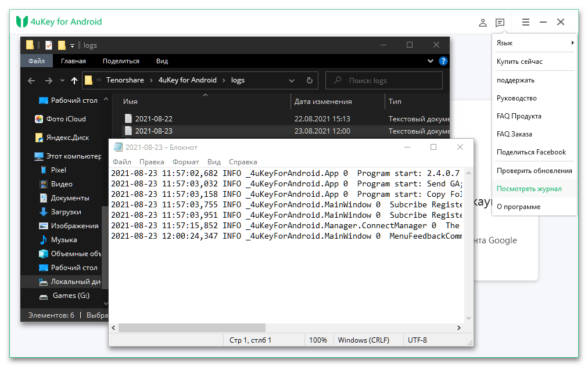Sort by Дата изменения column header

pos(323,102)
